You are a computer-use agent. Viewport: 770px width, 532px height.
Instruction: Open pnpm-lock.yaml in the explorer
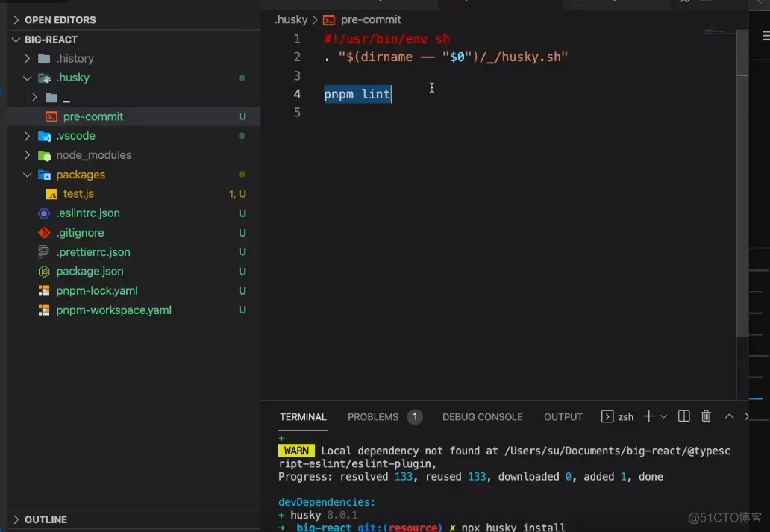pyautogui.click(x=134, y=291)
